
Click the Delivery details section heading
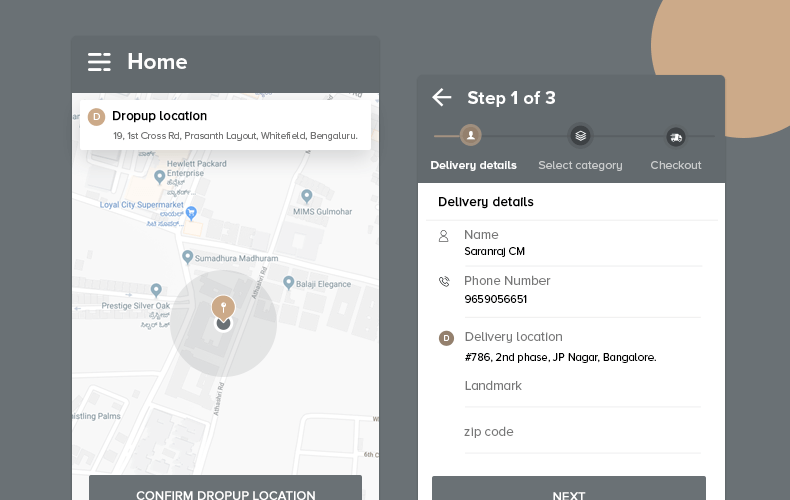tap(486, 202)
